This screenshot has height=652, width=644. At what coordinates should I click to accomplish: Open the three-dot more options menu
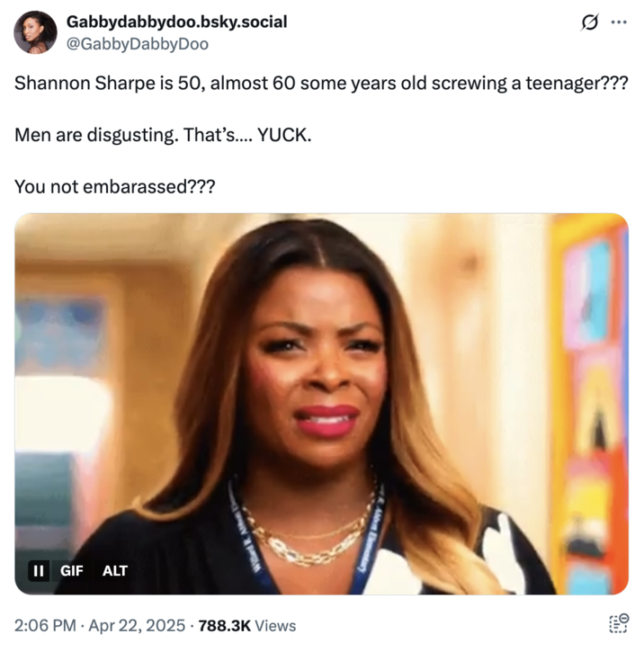click(619, 22)
